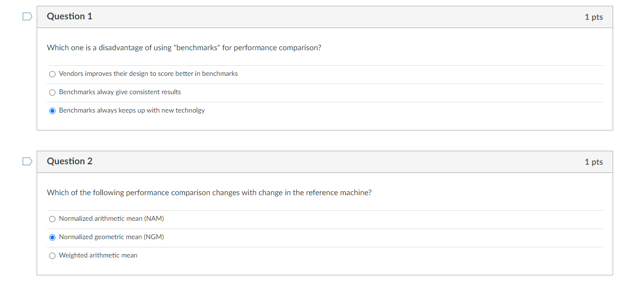The image size is (644, 286).
Task: Click the "Weighted arithmetic mean" answer label
Action: click(x=98, y=256)
